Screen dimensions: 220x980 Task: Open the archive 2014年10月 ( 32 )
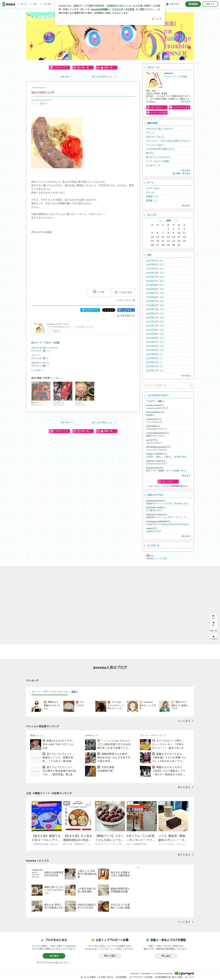155,281
